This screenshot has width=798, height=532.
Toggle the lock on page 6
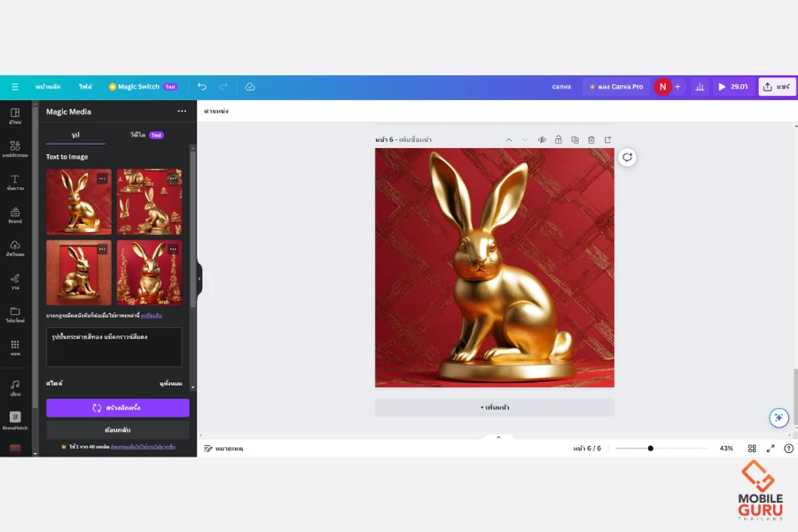(x=559, y=140)
